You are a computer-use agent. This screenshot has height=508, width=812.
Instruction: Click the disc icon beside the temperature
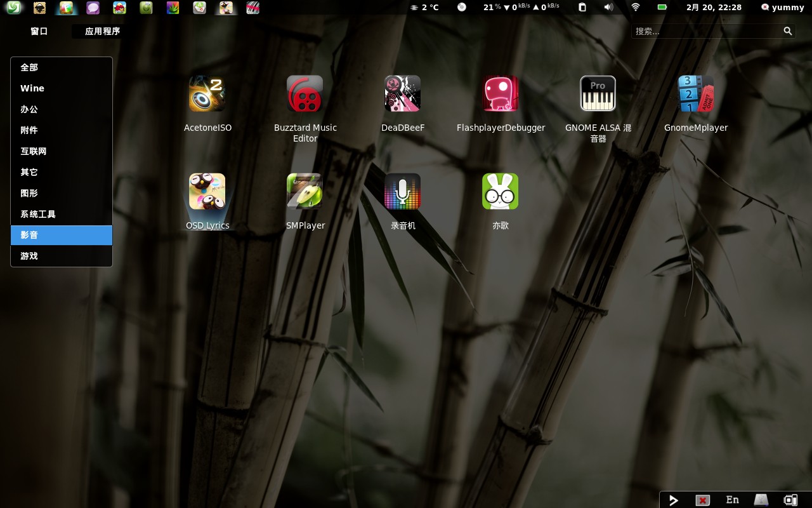pos(462,8)
